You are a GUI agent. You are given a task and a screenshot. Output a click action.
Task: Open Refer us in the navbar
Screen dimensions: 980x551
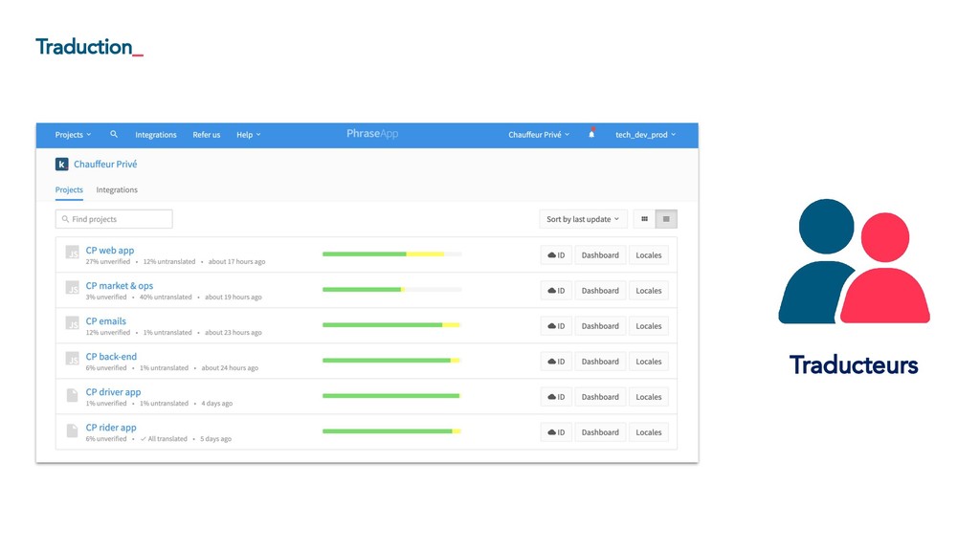coord(207,135)
